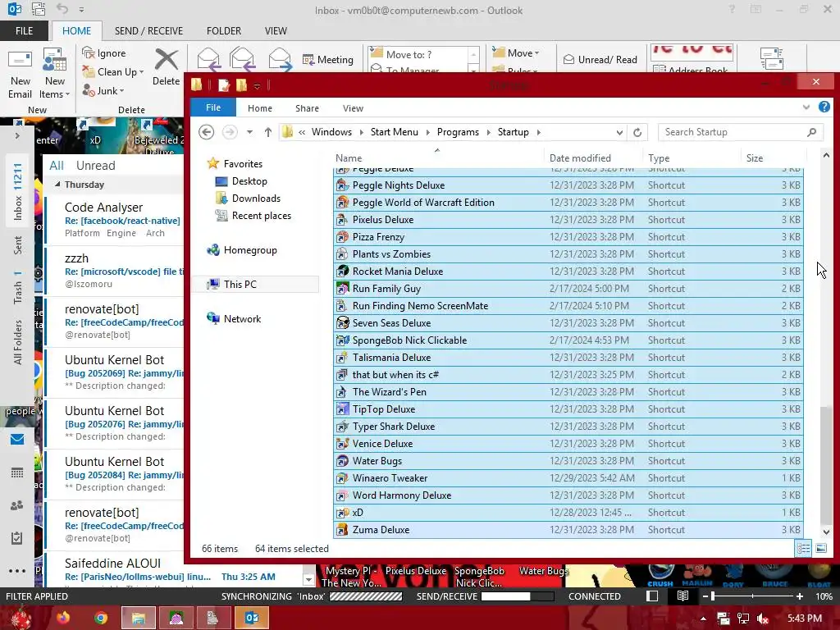Screen dimensions: 840x630
Task: Open the File tab in Explorer
Action: (213, 107)
